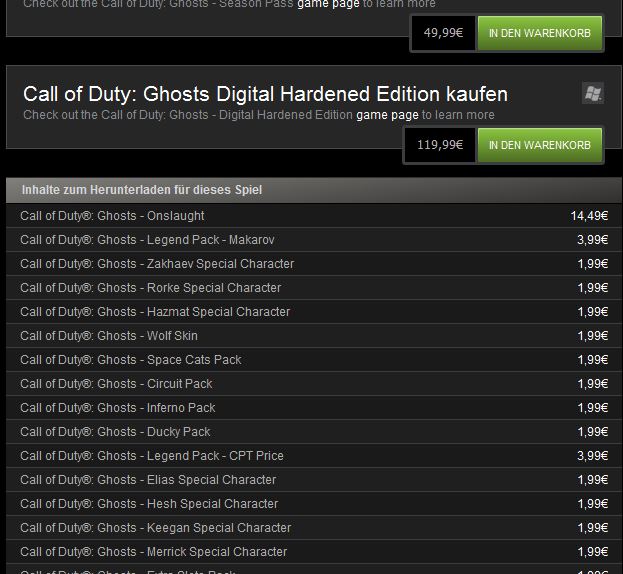This screenshot has width=623, height=574.
Task: Open Space Cats Pack DLC row
Action: [314, 359]
